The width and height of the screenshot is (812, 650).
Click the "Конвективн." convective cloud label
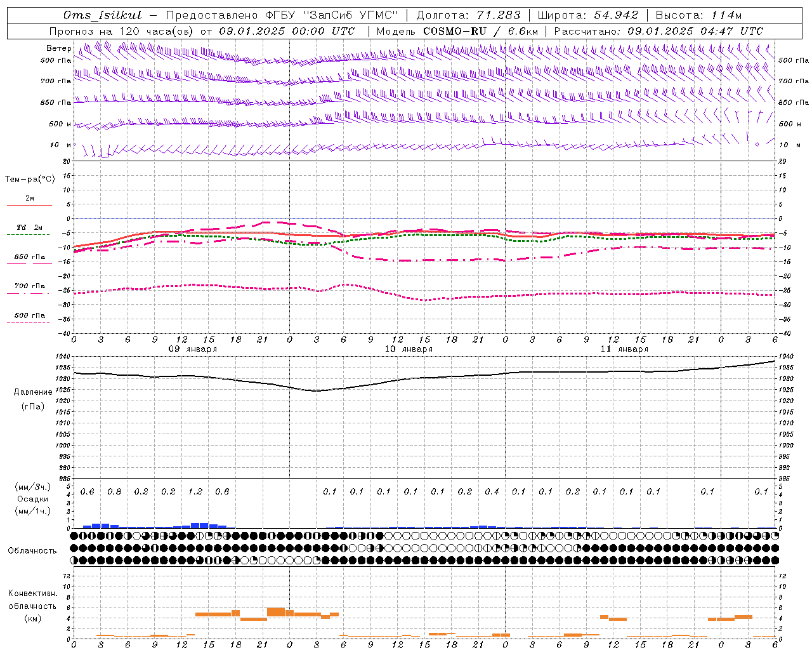point(32,594)
